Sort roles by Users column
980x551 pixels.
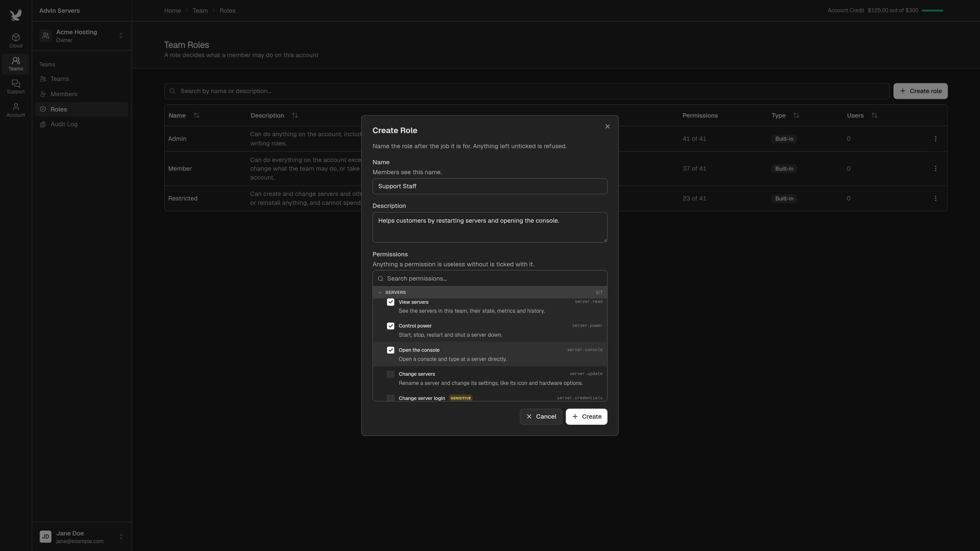[874, 115]
